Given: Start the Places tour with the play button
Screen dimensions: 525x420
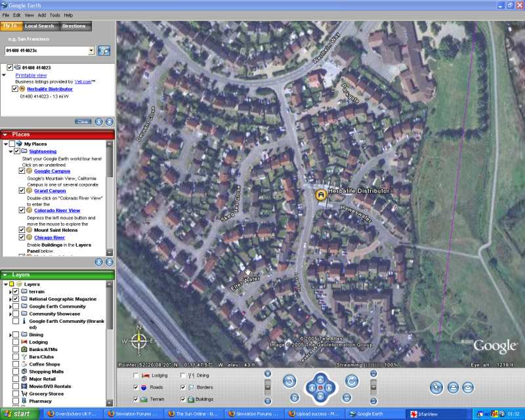Looking at the screenshot, I should click(99, 262).
